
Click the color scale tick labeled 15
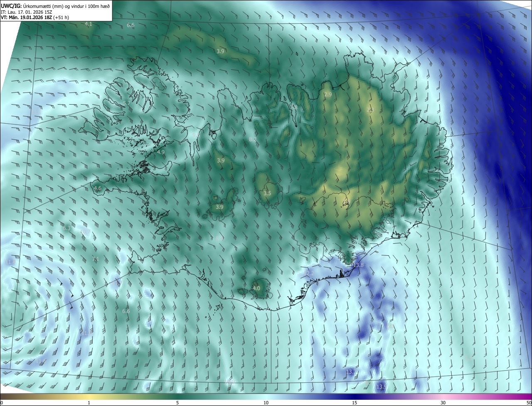click(x=355, y=403)
